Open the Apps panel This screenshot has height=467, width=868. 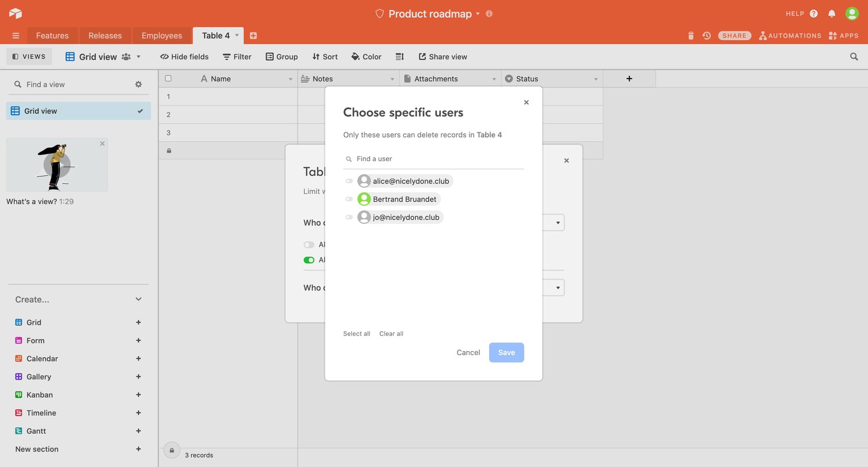(843, 36)
